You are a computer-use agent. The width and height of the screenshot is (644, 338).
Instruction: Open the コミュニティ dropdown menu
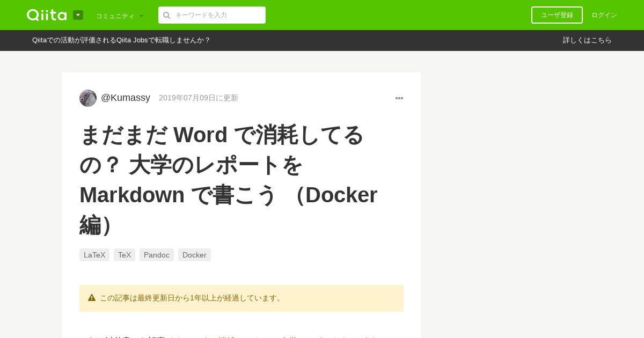(x=120, y=16)
